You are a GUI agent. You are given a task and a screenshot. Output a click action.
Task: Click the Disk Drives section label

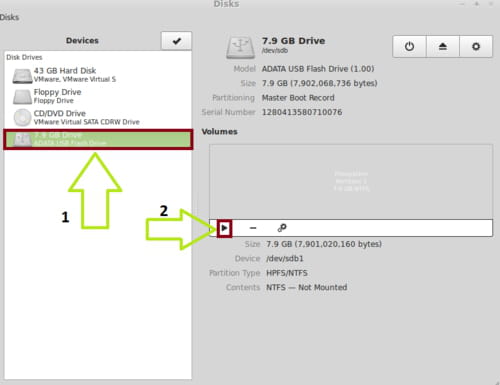24,57
